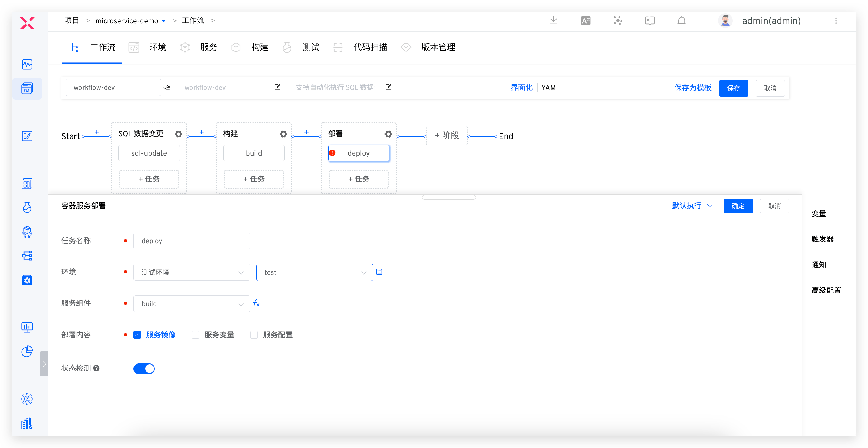Open the documentation book icon
The width and height of the screenshot is (868, 448).
click(x=650, y=21)
